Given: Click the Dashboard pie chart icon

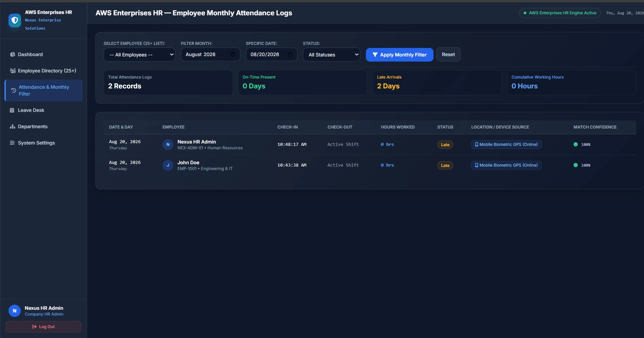Looking at the screenshot, I should [13, 54].
